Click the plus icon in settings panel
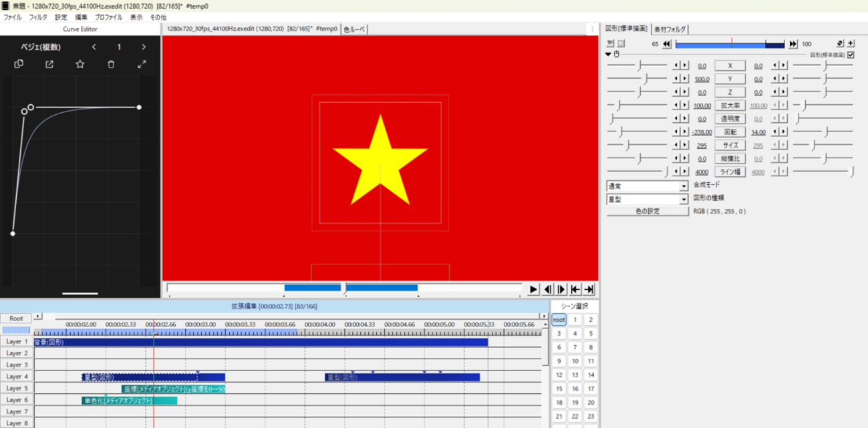Screen dimensions: 868x428 pos(851,43)
